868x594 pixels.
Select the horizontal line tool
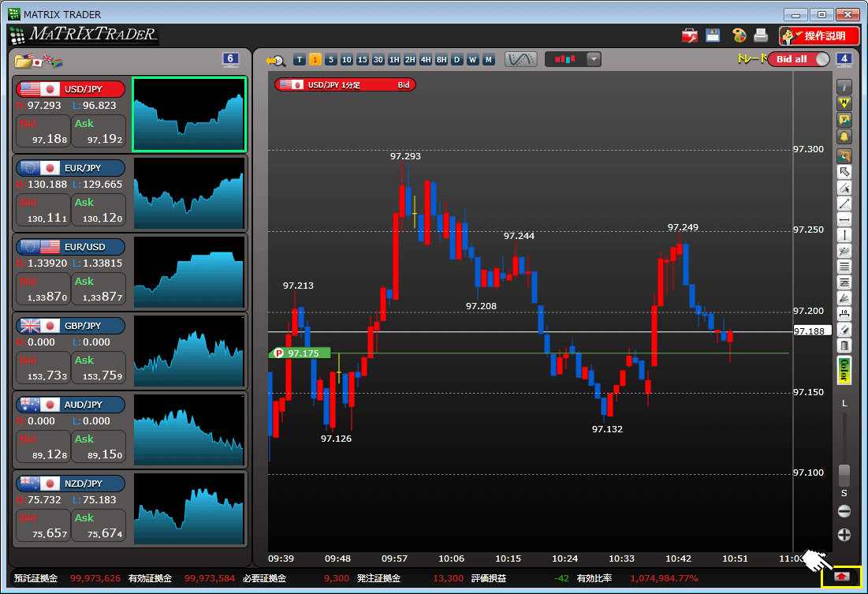point(844,219)
